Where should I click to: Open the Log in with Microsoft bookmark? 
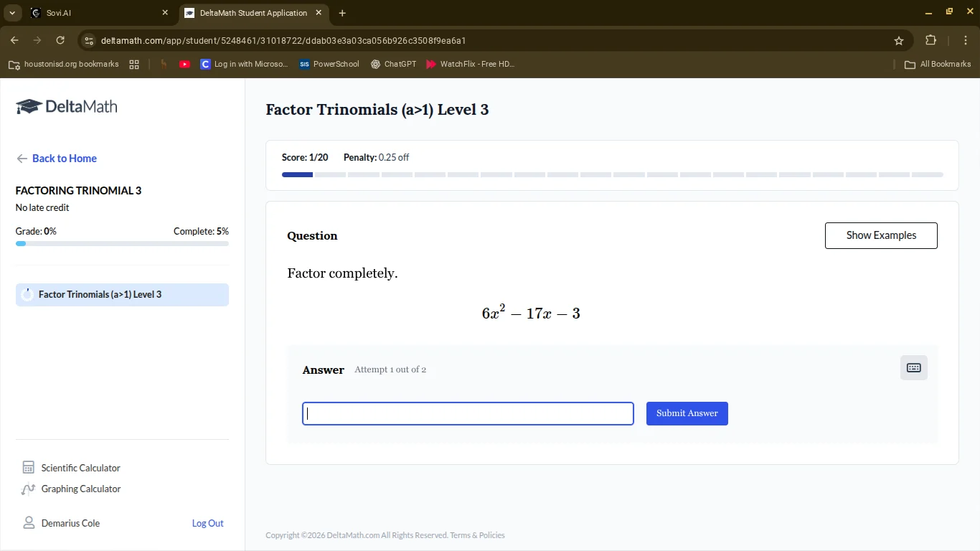click(x=244, y=64)
